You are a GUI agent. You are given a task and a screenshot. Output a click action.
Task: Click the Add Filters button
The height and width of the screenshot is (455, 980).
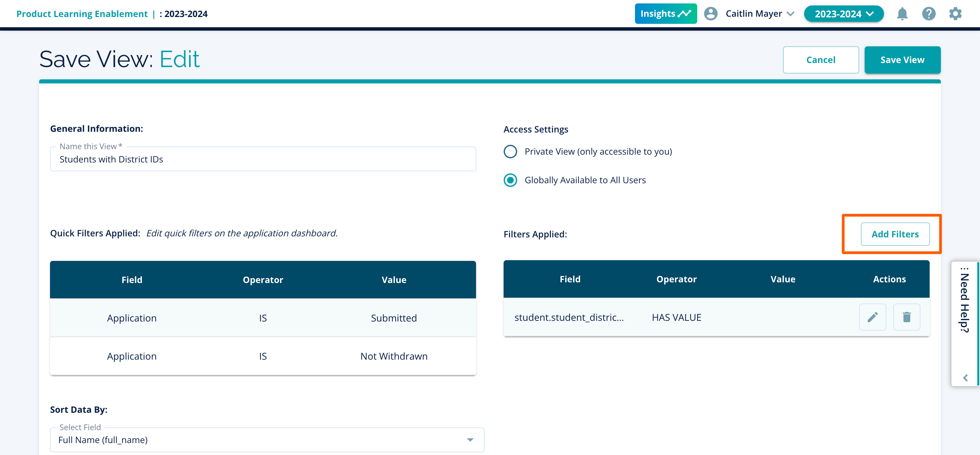pos(895,234)
